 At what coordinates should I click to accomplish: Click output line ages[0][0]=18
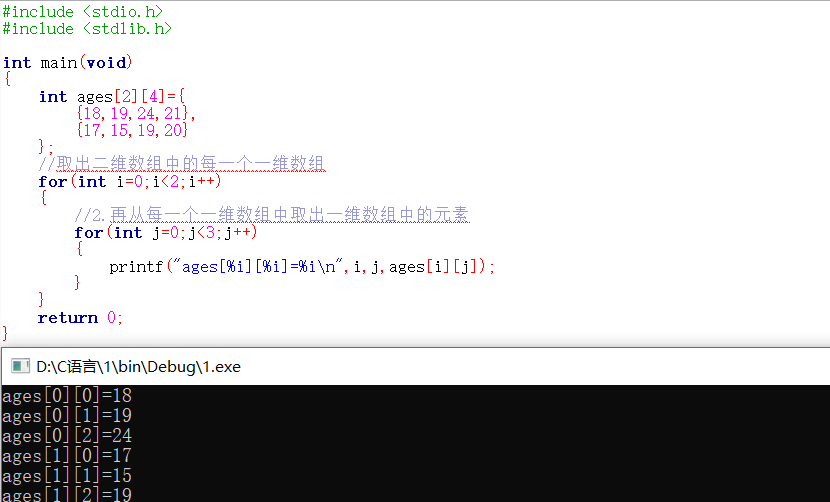point(67,396)
